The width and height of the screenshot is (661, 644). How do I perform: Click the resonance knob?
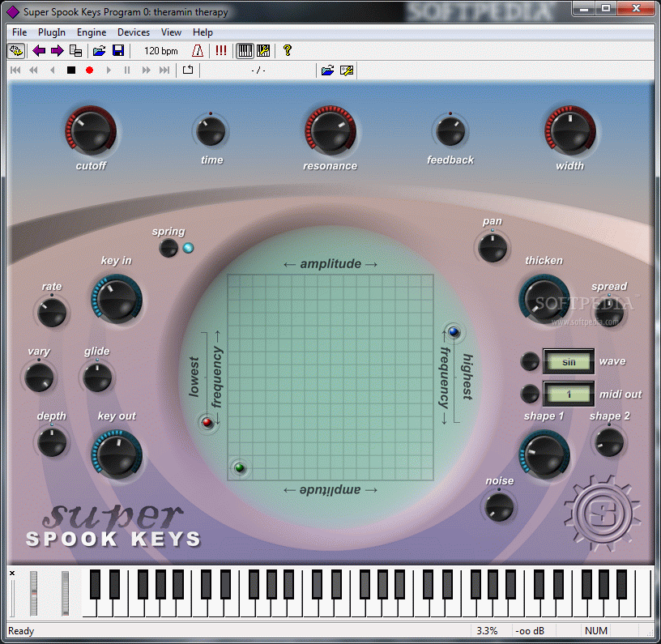point(330,130)
